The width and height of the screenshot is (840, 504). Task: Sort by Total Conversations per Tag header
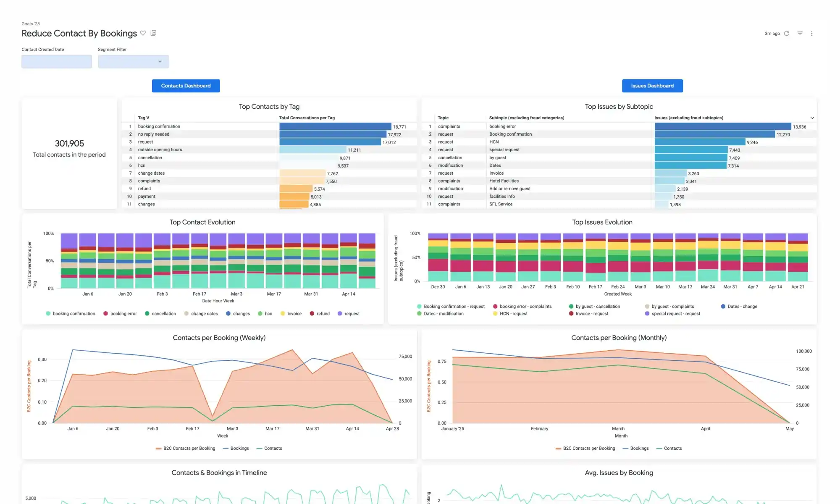pyautogui.click(x=307, y=118)
